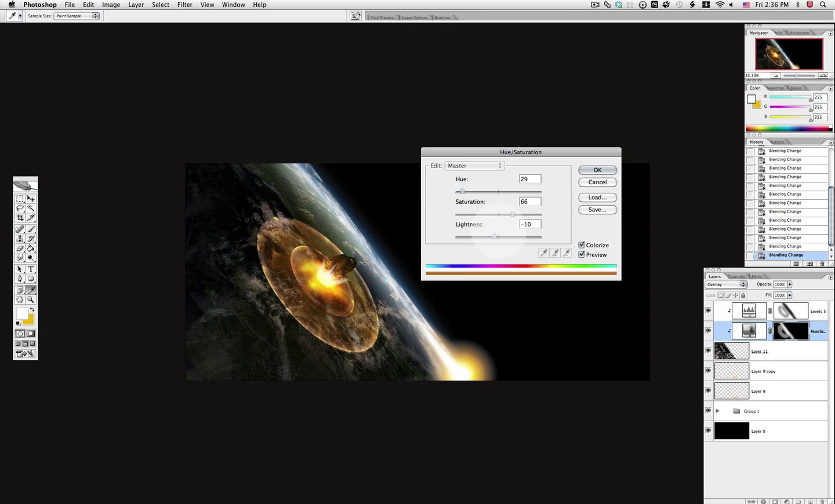Screen dimensions: 835x504
Task: Select the Brush tool
Action: 31,229
